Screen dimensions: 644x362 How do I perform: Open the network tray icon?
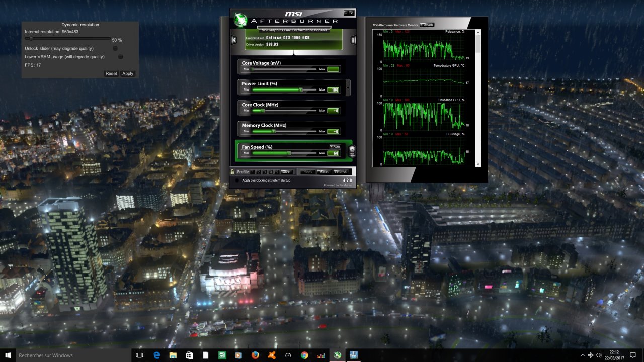coord(591,355)
